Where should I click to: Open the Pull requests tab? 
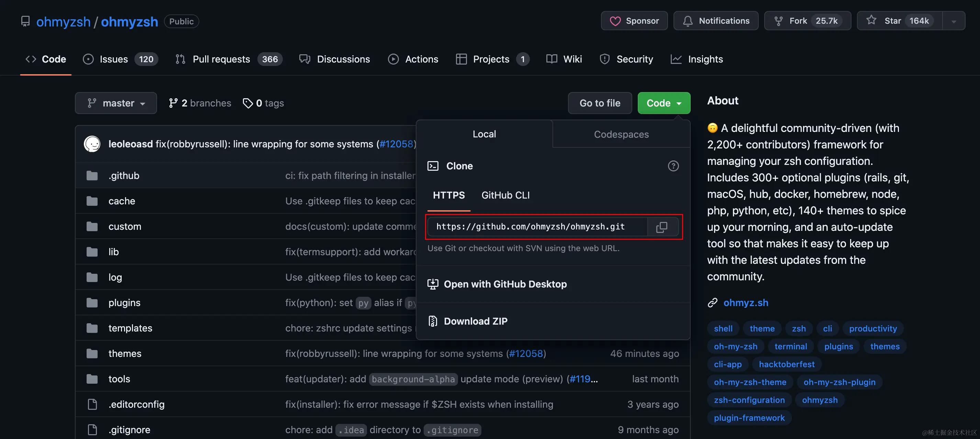(x=221, y=59)
